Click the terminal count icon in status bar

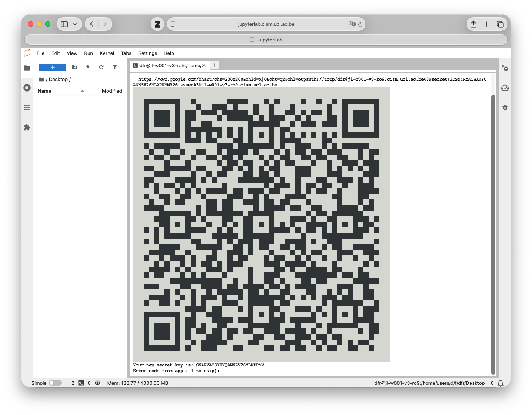pyautogui.click(x=81, y=383)
